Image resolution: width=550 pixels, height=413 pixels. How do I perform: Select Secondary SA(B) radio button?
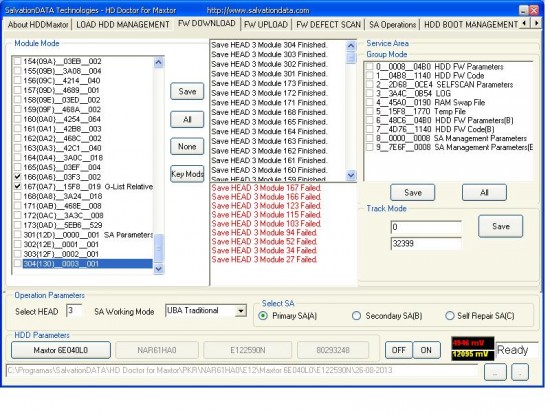pyautogui.click(x=356, y=316)
